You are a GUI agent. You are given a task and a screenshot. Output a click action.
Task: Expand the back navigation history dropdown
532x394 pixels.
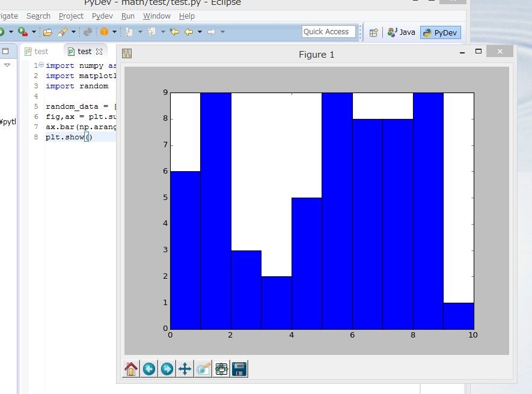(200, 32)
